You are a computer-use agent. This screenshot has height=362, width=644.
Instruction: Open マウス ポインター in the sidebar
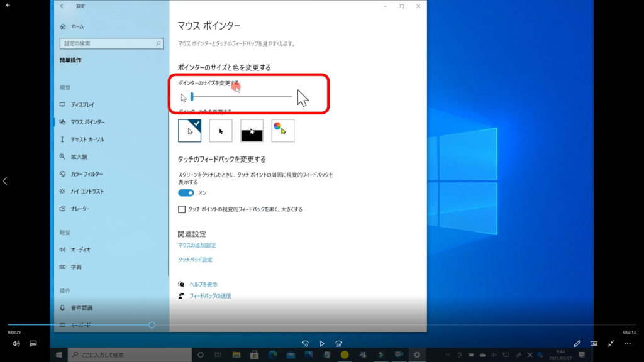click(87, 122)
